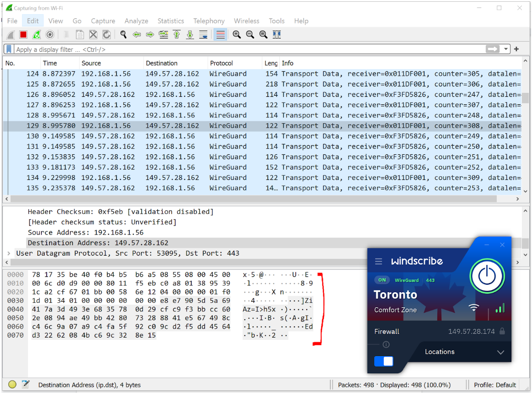Add a display filter button with plus

517,49
